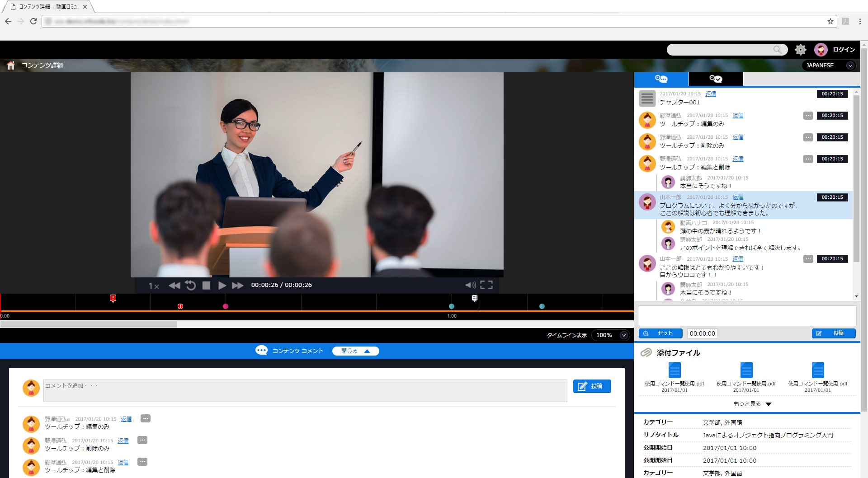Viewport: 868px width, 478px height.
Task: Click the rewind button in player
Action: [174, 286]
